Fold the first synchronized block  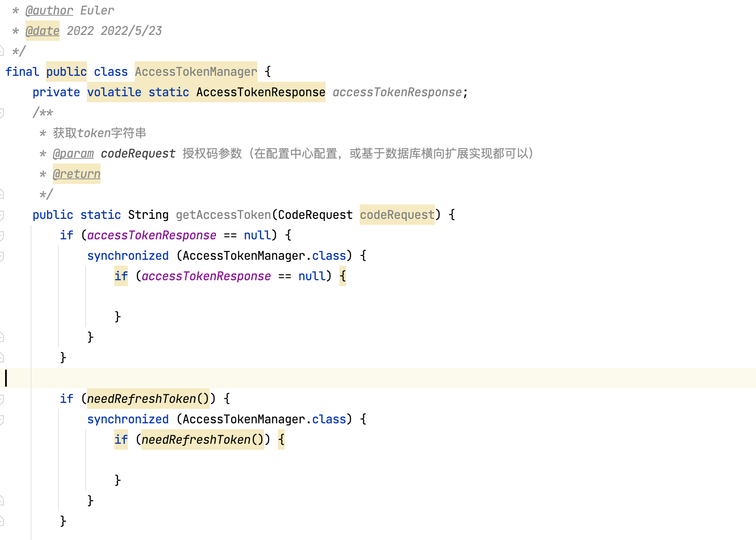pyautogui.click(x=2, y=256)
